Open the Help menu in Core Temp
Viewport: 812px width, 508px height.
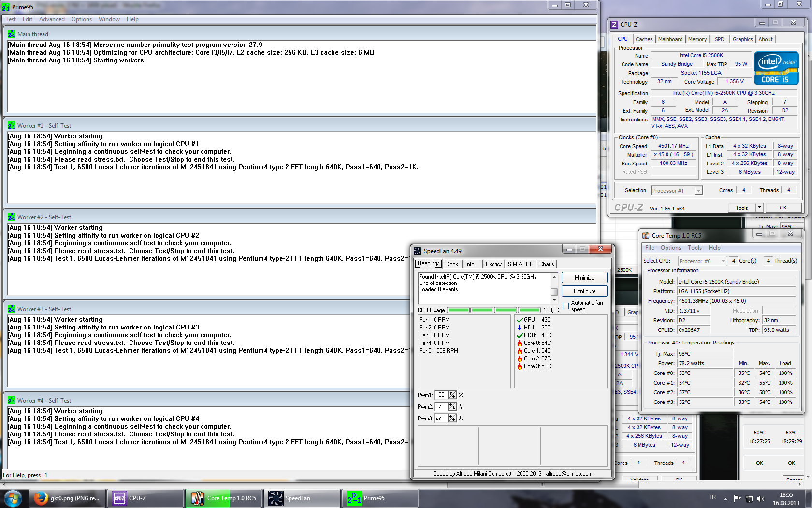[x=714, y=248]
